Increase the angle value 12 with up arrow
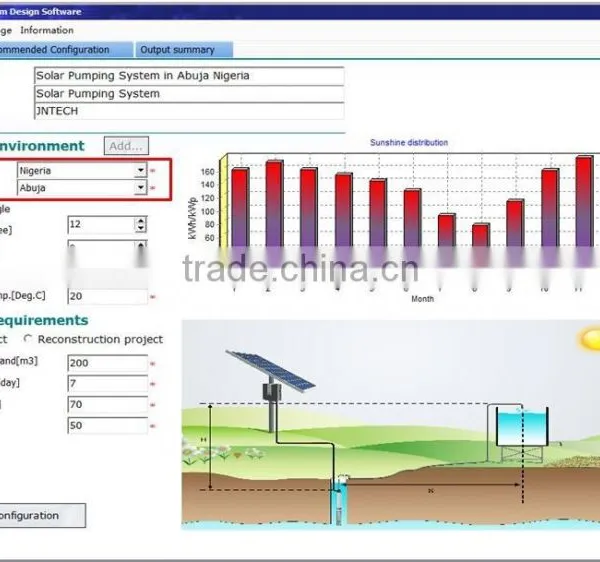 [x=141, y=221]
